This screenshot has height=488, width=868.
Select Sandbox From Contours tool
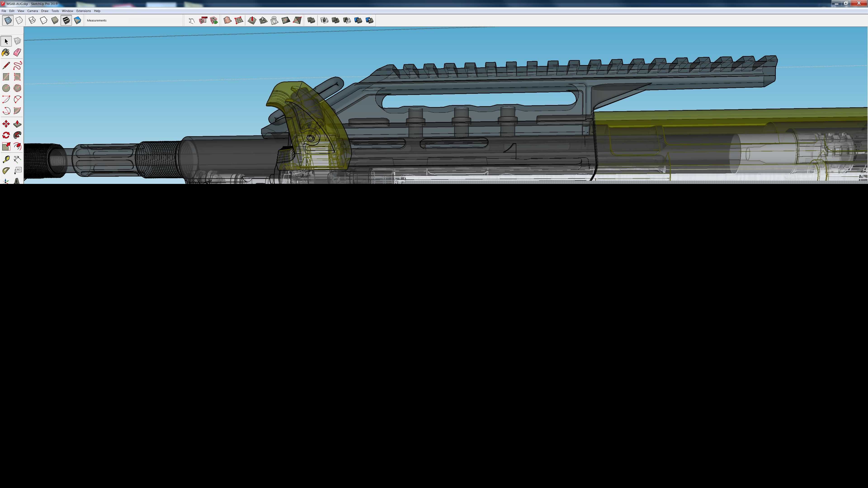227,21
